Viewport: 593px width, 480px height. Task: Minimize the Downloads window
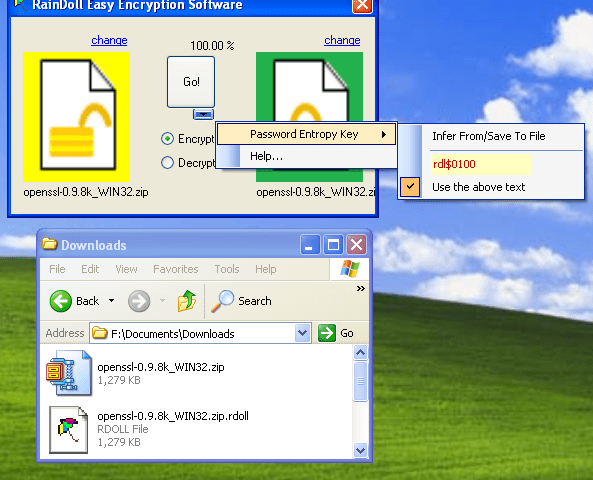pos(310,244)
